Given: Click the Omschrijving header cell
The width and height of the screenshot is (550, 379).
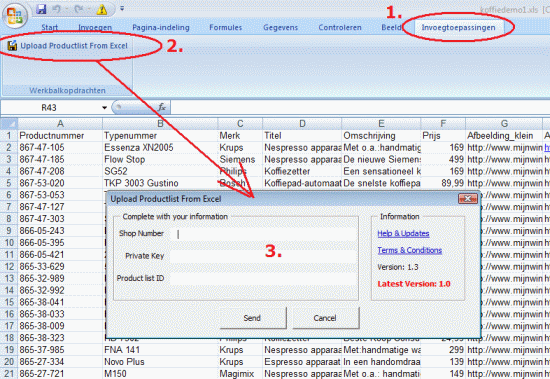Looking at the screenshot, I should pyautogui.click(x=381, y=135).
